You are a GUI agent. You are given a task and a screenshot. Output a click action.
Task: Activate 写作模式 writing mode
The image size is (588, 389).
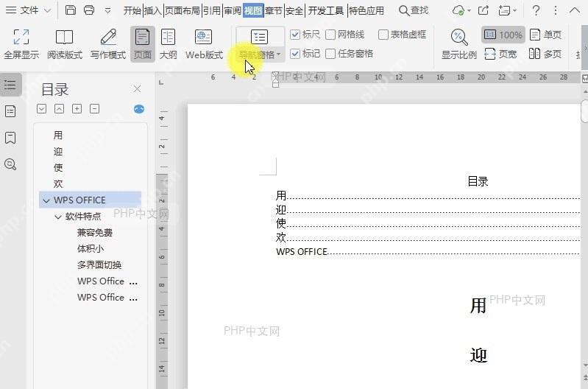(108, 44)
